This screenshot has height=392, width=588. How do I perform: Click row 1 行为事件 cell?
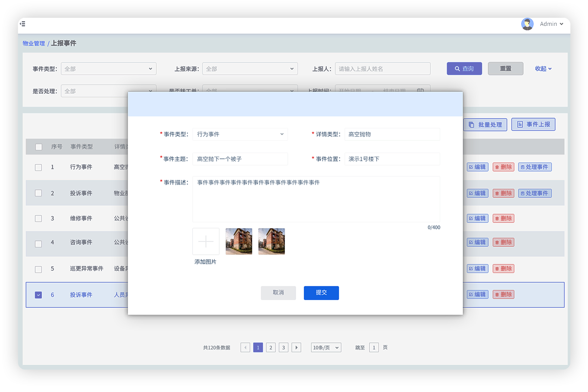[81, 167]
